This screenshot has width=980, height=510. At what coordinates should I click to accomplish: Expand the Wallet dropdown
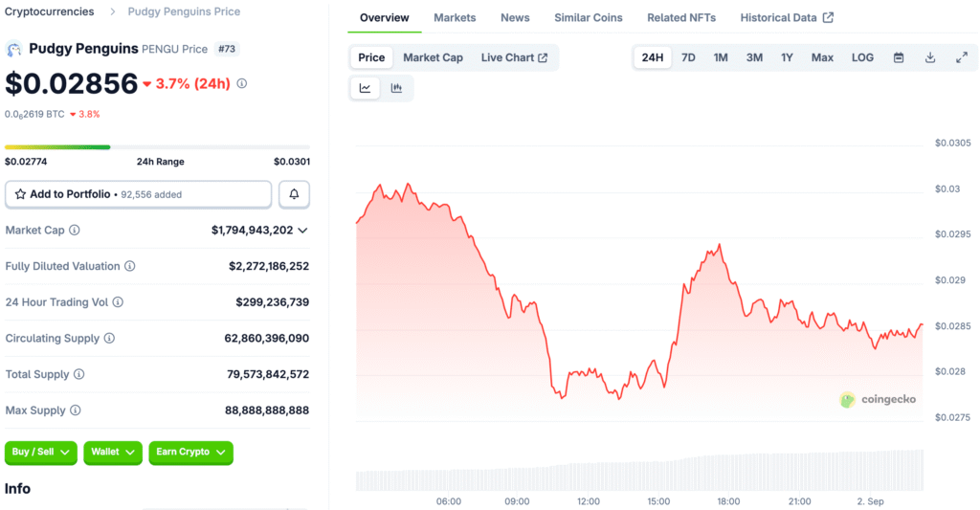pos(113,452)
